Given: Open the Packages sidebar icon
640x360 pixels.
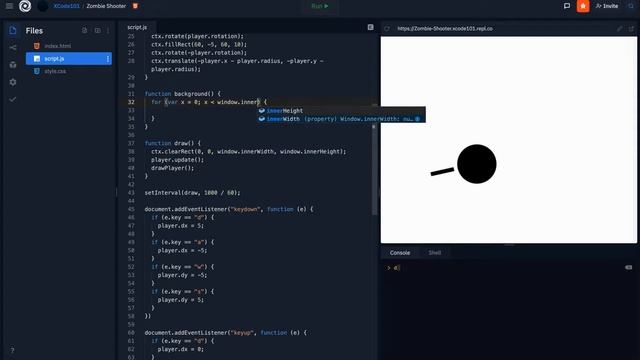Looking at the screenshot, I should [13, 65].
